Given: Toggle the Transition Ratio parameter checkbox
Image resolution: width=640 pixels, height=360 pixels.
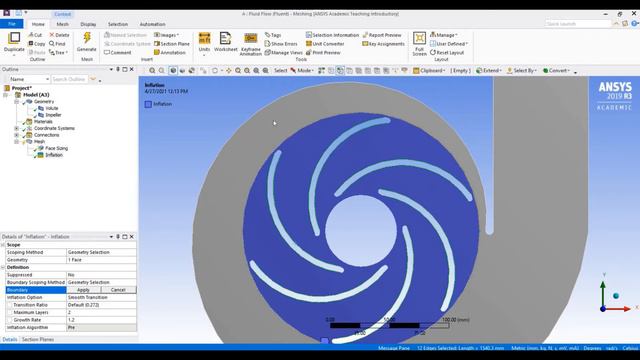Looking at the screenshot, I should (x=10, y=305).
